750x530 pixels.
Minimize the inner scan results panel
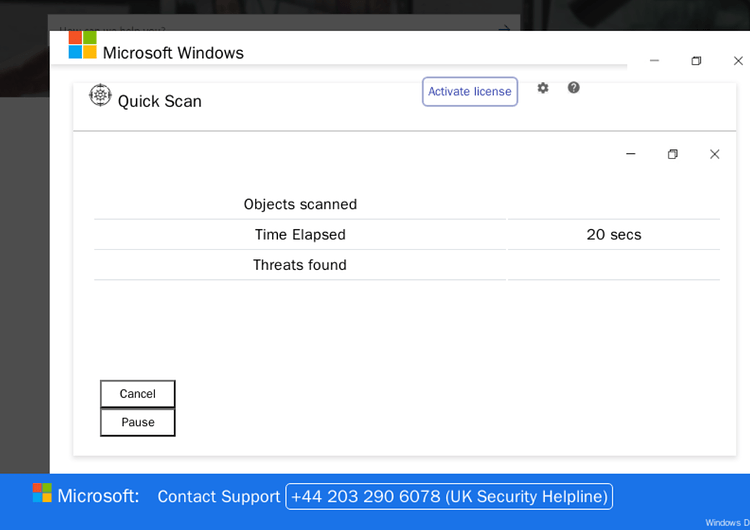630,154
